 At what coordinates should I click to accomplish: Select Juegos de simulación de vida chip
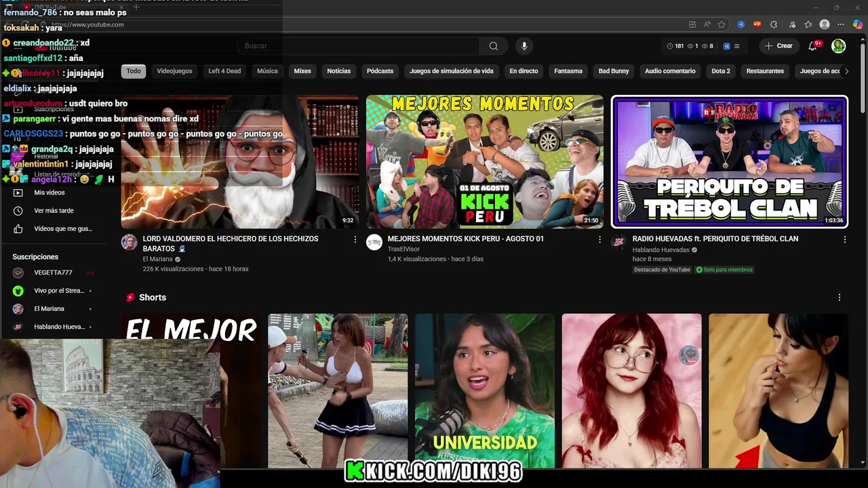[452, 71]
